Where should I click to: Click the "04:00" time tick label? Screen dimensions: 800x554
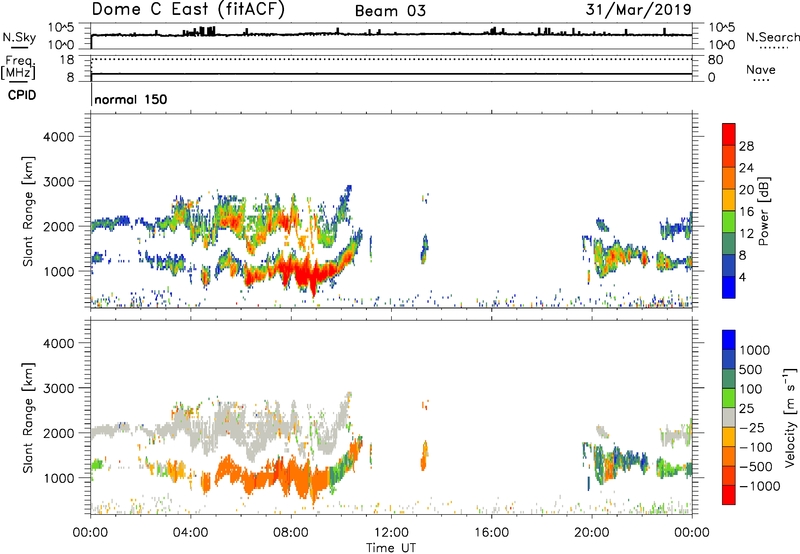pyautogui.click(x=190, y=533)
